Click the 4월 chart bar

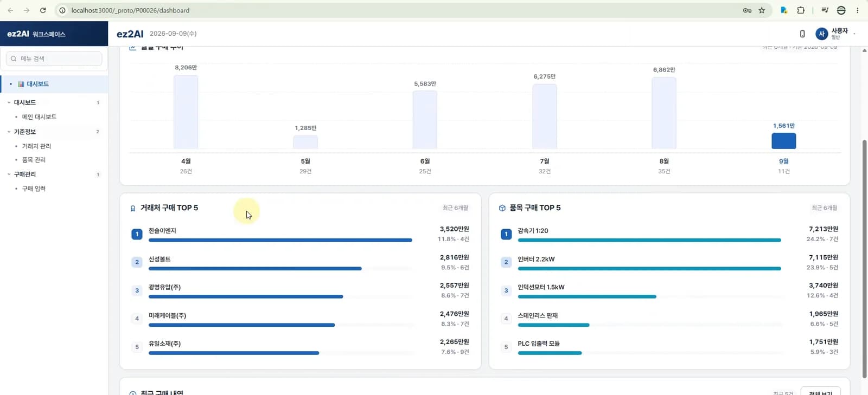[186, 112]
